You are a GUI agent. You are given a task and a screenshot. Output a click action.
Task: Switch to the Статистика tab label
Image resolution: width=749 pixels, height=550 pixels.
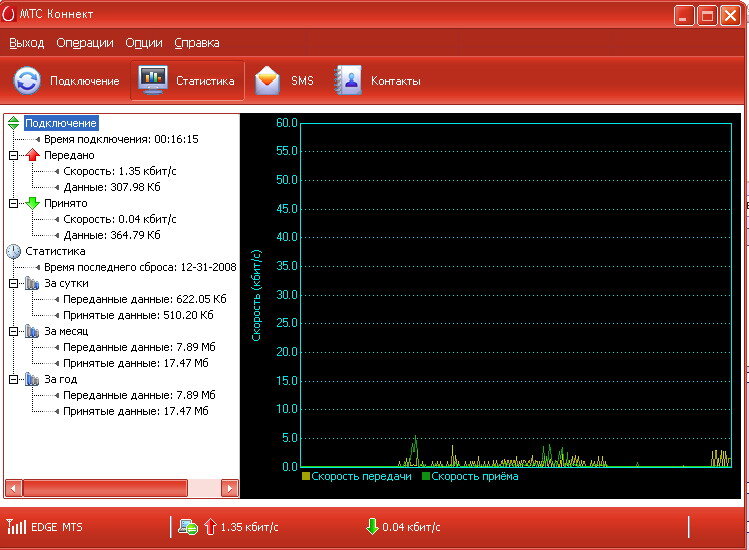205,81
